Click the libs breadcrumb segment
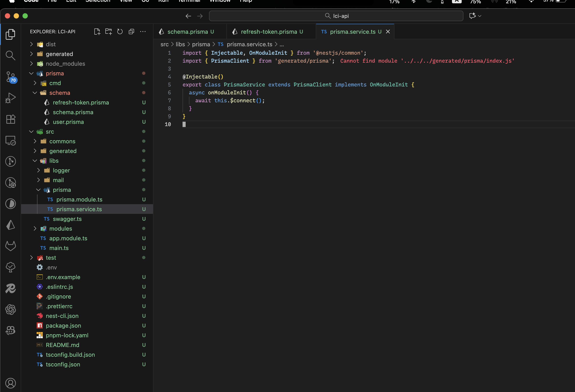The width and height of the screenshot is (575, 392). [x=180, y=44]
